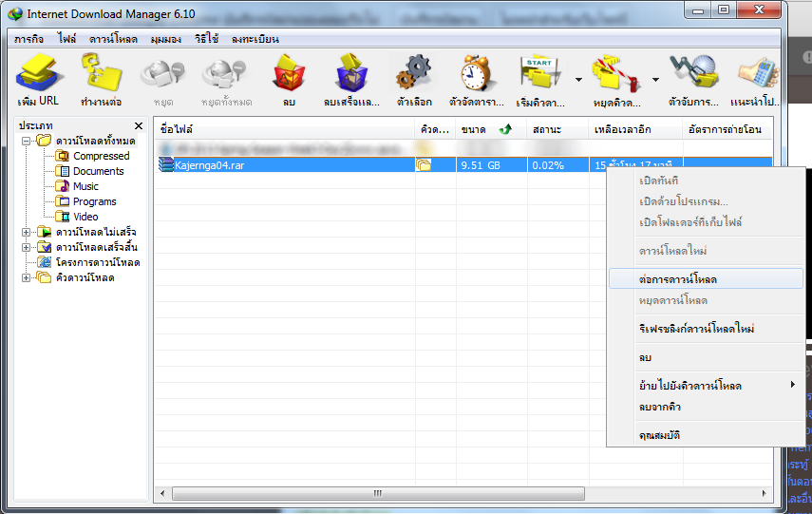Close the ประเภท (Categories) panel with the X
Viewport: 812px width, 514px height.
click(139, 126)
